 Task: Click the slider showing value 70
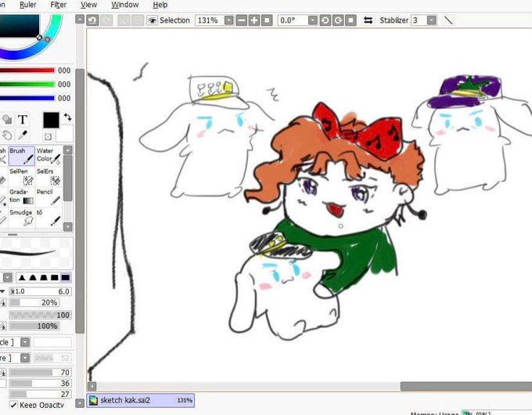40,372
